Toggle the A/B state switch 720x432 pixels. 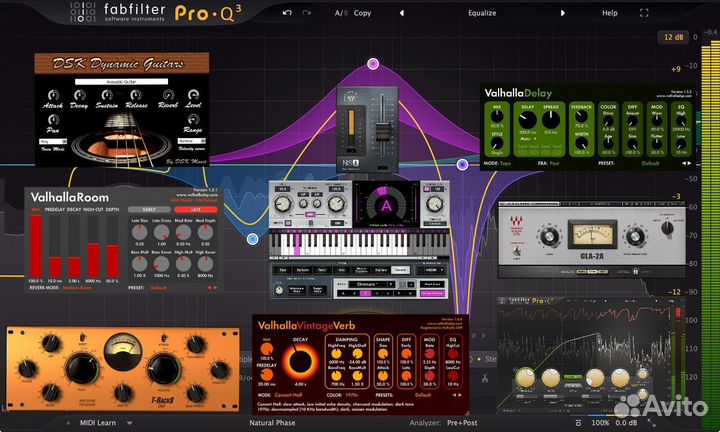[x=341, y=13]
